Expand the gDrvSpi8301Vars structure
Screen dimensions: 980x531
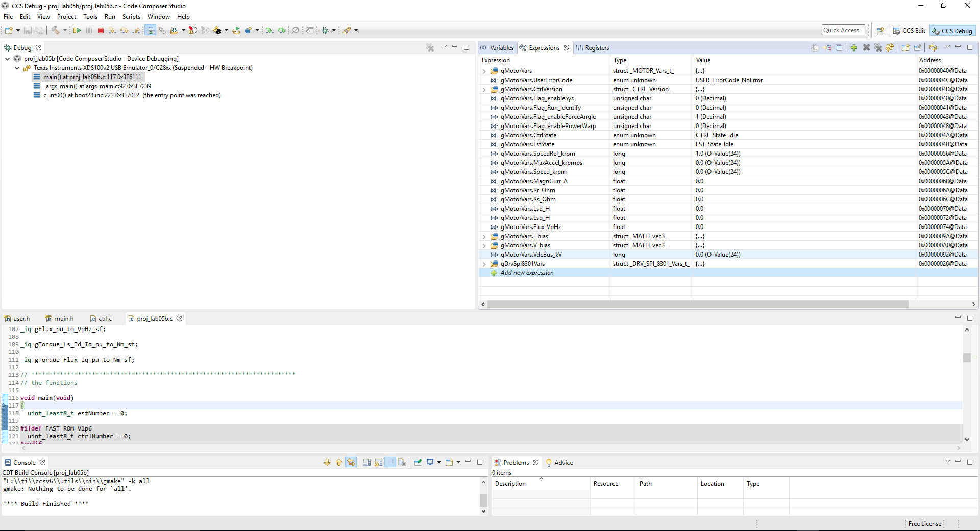[484, 264]
